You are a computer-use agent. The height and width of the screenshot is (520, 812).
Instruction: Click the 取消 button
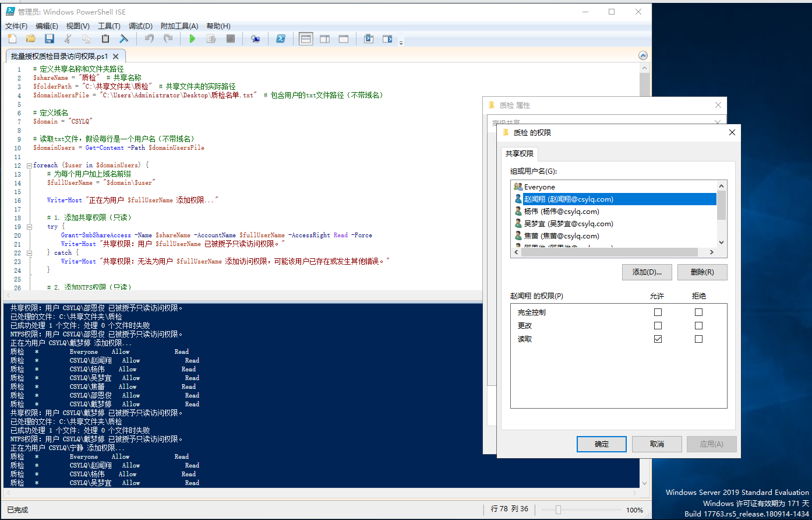(x=657, y=444)
